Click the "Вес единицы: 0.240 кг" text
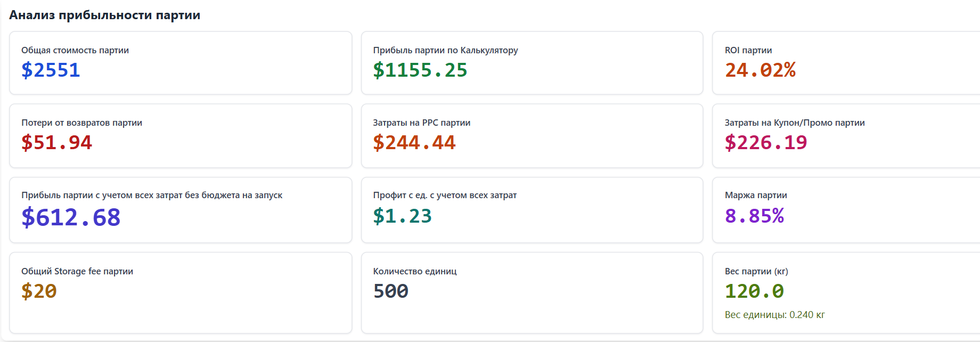 [774, 315]
